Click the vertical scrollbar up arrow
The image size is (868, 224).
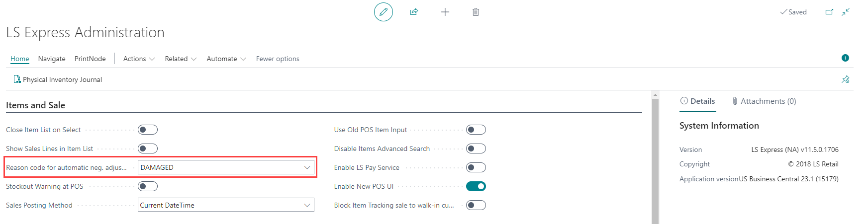(x=655, y=95)
